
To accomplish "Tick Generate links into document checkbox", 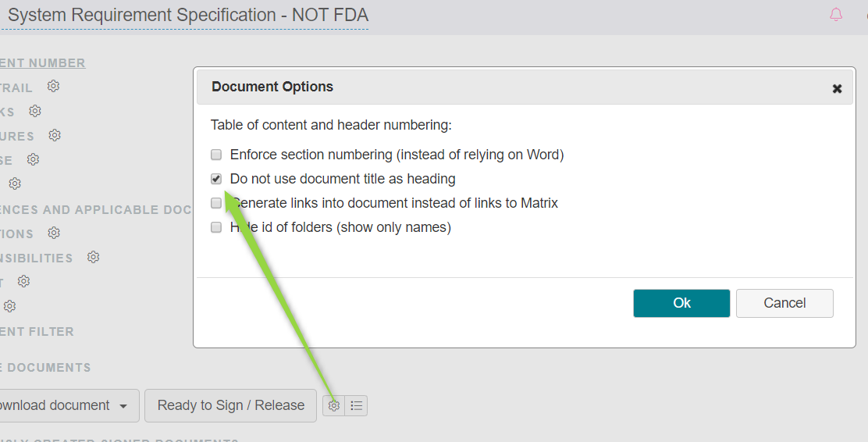I will coord(216,203).
